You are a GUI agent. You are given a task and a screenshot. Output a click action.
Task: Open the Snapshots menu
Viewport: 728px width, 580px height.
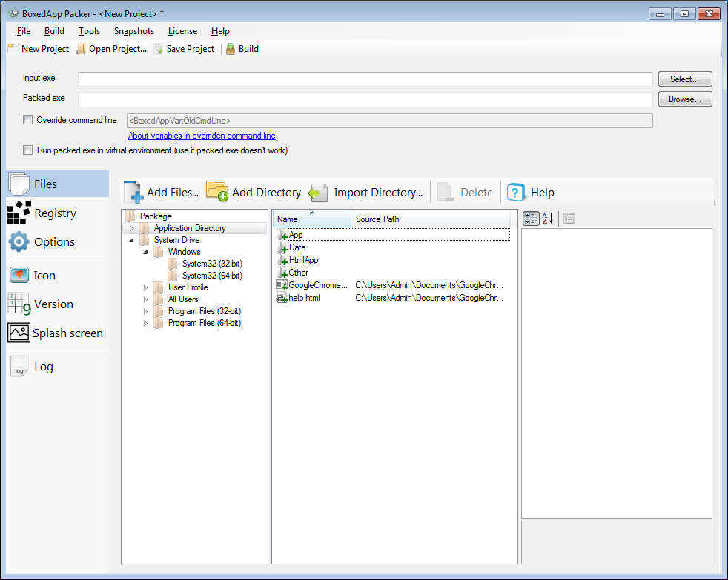133,31
